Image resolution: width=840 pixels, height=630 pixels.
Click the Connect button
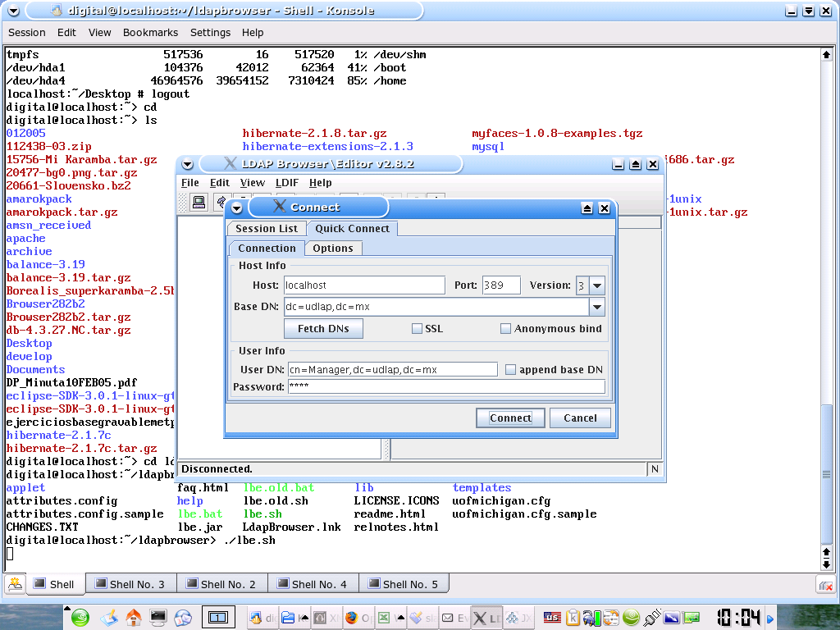click(510, 418)
